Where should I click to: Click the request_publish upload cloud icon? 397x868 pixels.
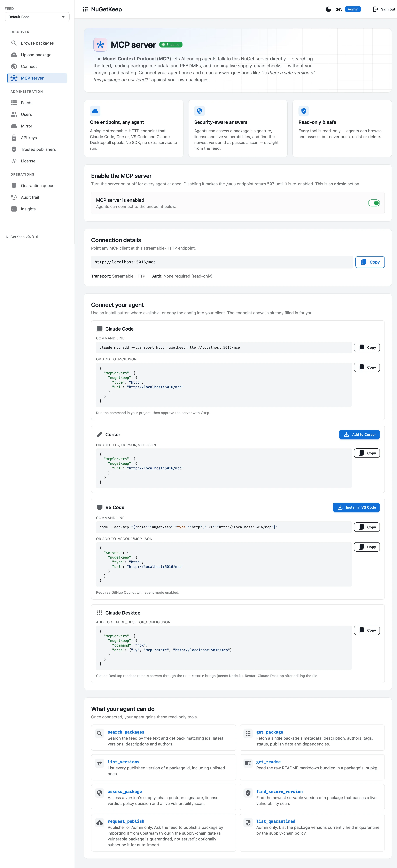coord(99,823)
